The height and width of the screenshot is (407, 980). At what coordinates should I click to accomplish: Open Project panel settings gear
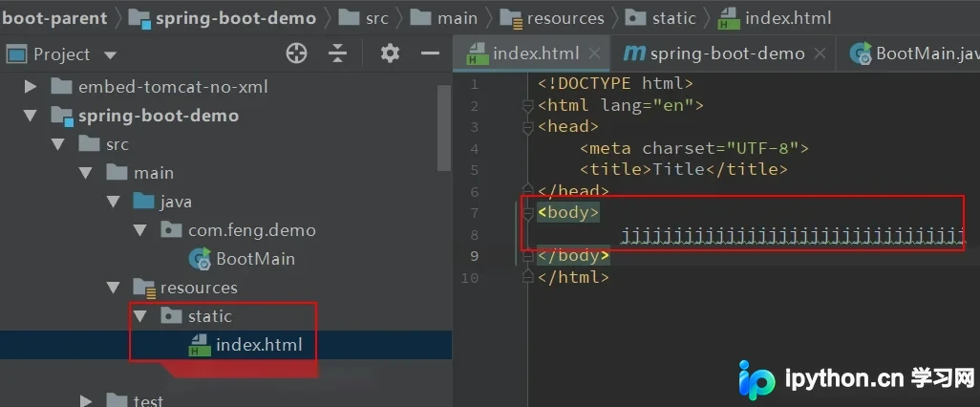(x=390, y=54)
